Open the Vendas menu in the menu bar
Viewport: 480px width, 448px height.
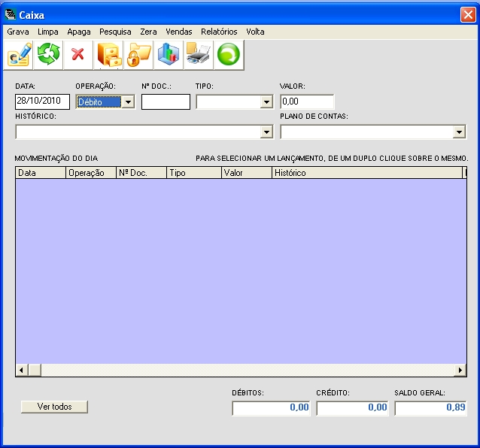coord(179,32)
